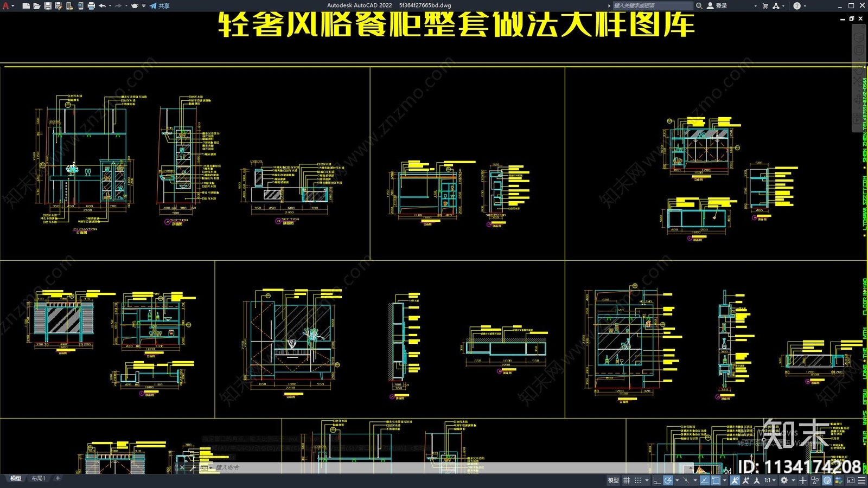The height and width of the screenshot is (488, 868).
Task: Toggle drawing grid display
Action: click(x=627, y=480)
